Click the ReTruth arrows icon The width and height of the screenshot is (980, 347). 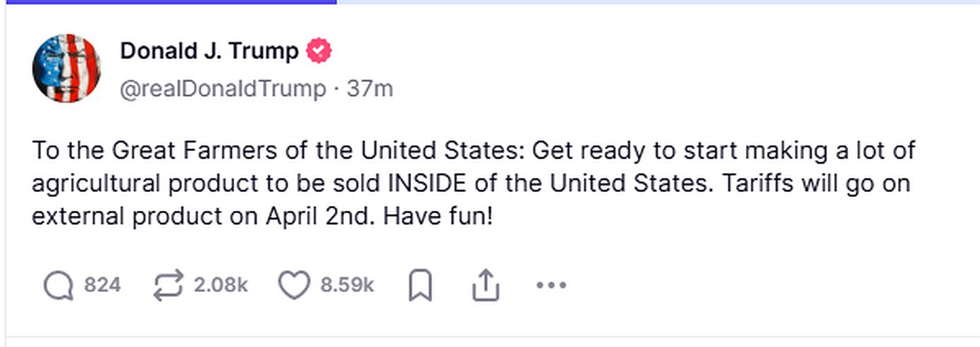(x=167, y=286)
